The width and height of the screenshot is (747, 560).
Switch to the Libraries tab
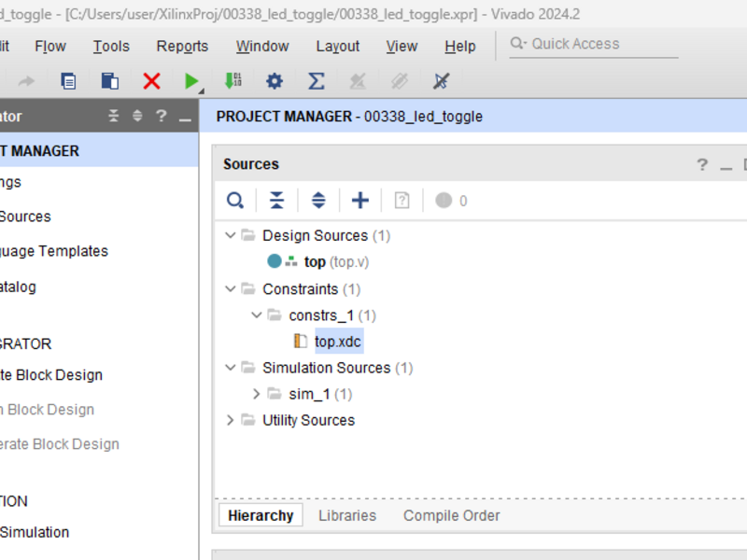point(347,515)
